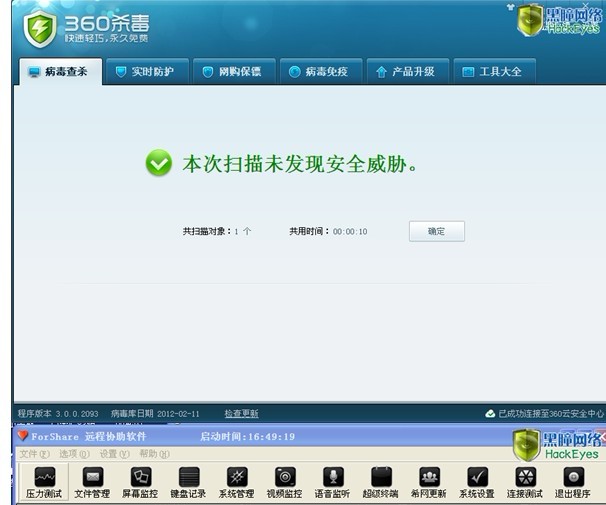
Task: Click the 本次扫描未发现安全威胁 message
Action: click(300, 164)
